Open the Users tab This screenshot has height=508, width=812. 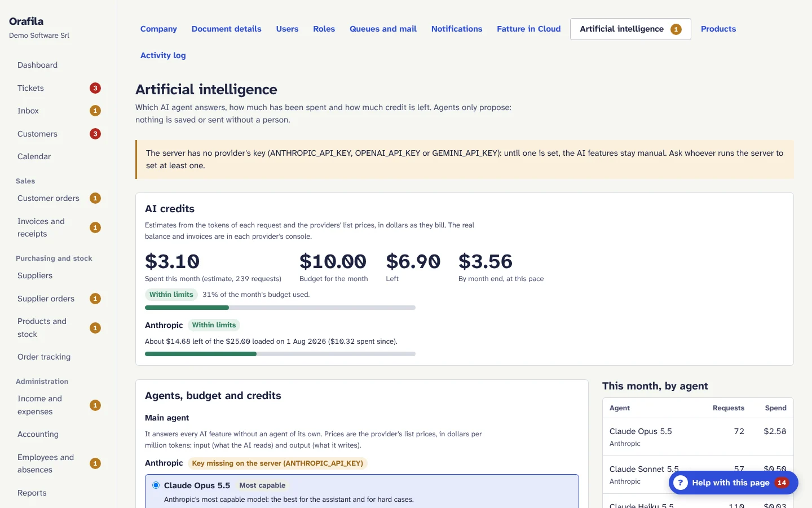287,29
